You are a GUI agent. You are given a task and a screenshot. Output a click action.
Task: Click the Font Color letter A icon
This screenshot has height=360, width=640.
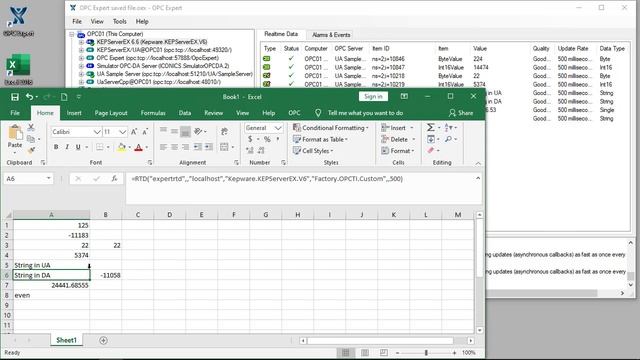[x=139, y=147]
